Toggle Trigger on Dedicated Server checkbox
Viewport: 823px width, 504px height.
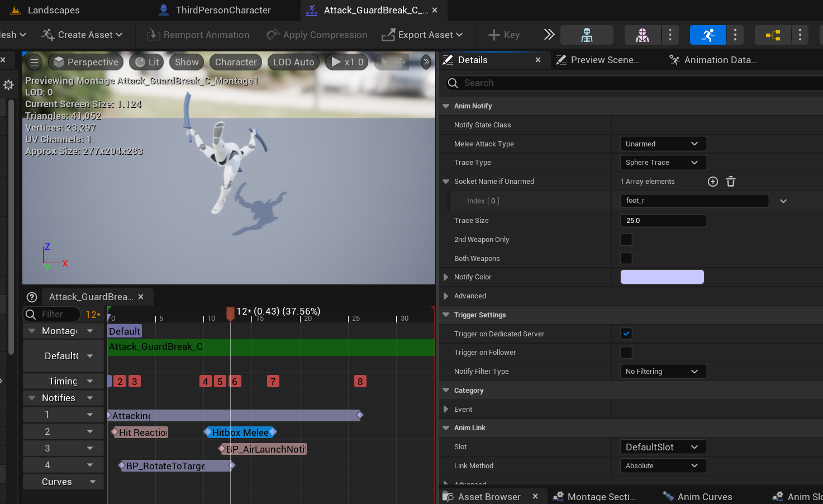tap(626, 334)
